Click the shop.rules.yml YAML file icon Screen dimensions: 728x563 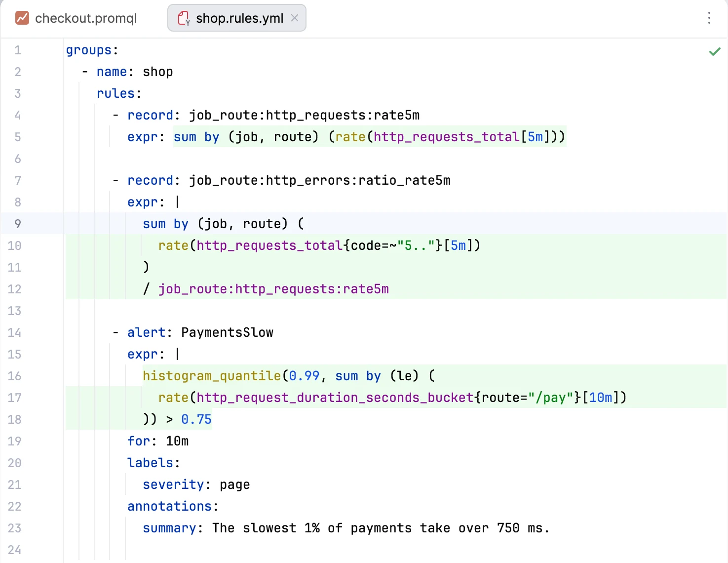184,18
